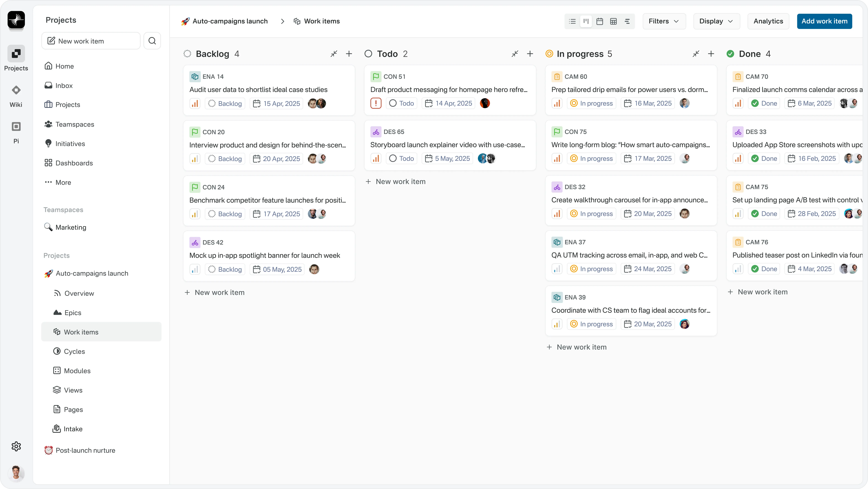Click New work item field in sidebar
Viewport: 868px width, 489px height.
(91, 41)
